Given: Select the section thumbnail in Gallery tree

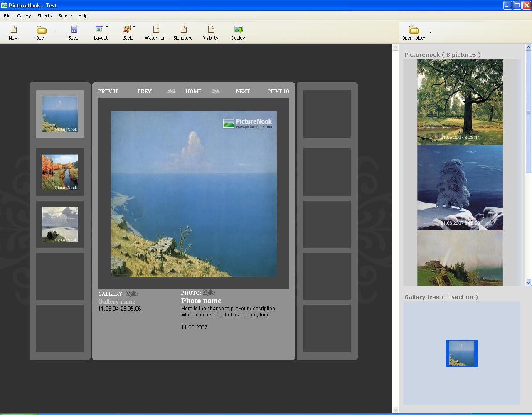Looking at the screenshot, I should [x=462, y=353].
